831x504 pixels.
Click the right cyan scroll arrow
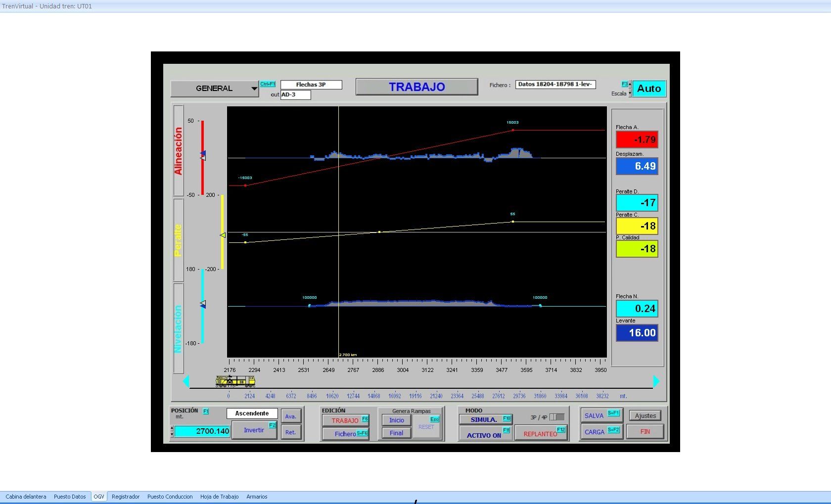point(656,381)
